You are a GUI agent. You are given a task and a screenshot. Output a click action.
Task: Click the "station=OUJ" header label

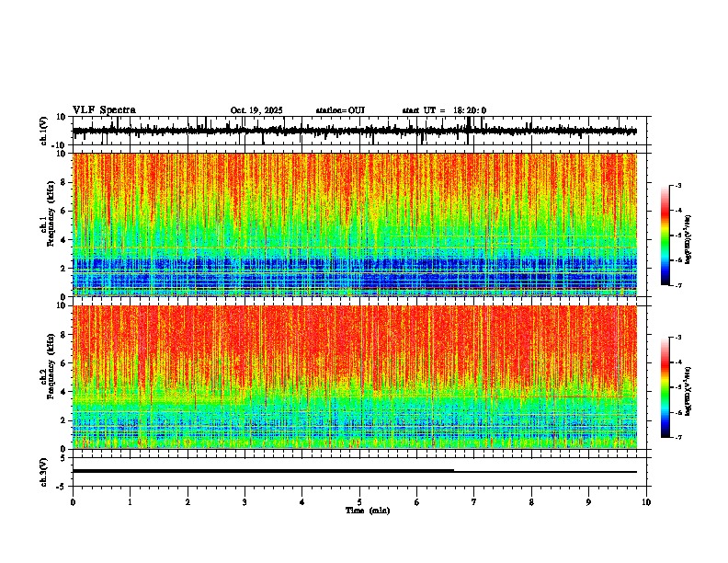coord(340,110)
